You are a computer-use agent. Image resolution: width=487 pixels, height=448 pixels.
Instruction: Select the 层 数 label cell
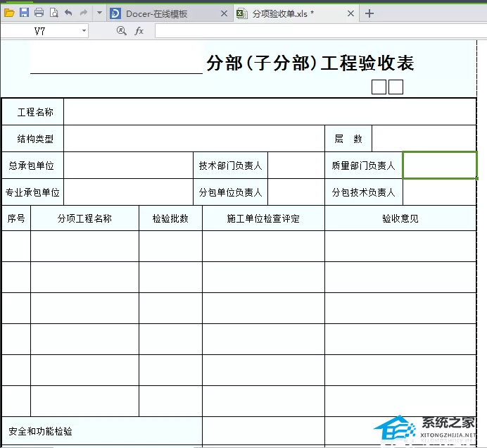pyautogui.click(x=348, y=139)
